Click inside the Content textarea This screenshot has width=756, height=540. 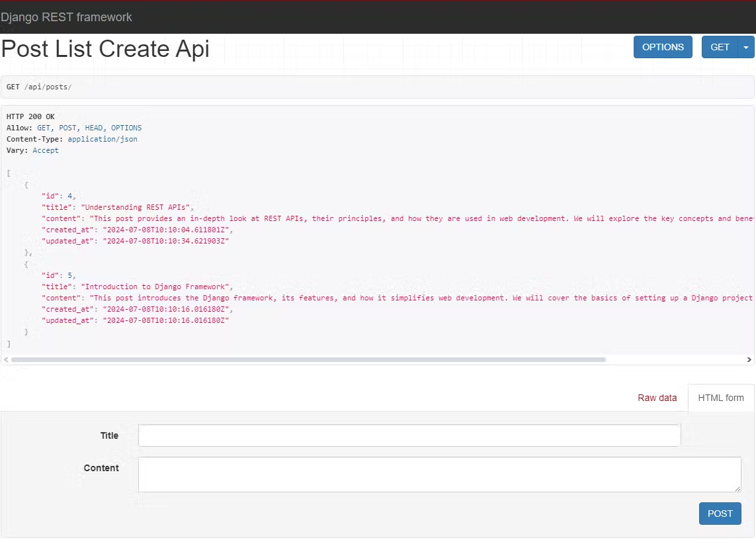(x=439, y=474)
